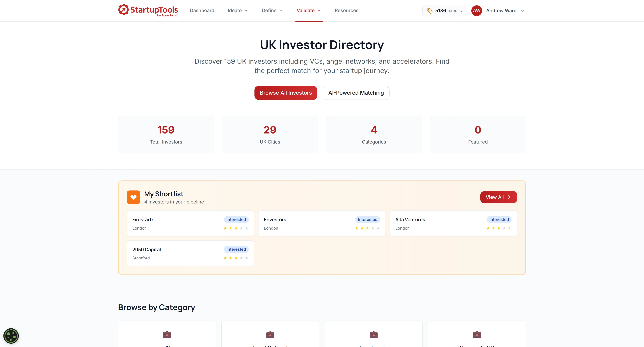Click the 5136 credits badge
Image resolution: width=644 pixels, height=347 pixels.
(x=444, y=11)
